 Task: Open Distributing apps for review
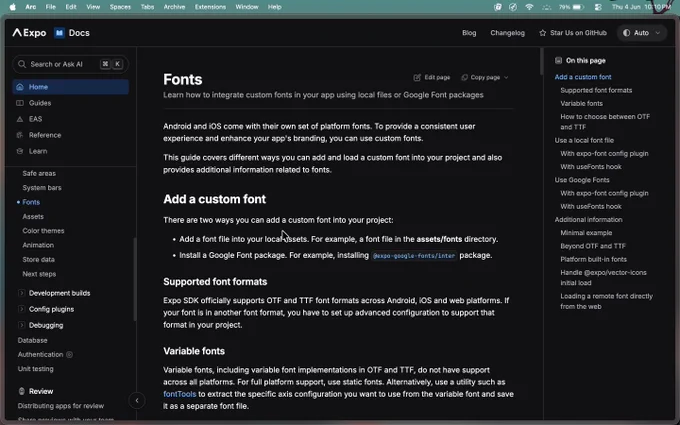coord(61,406)
